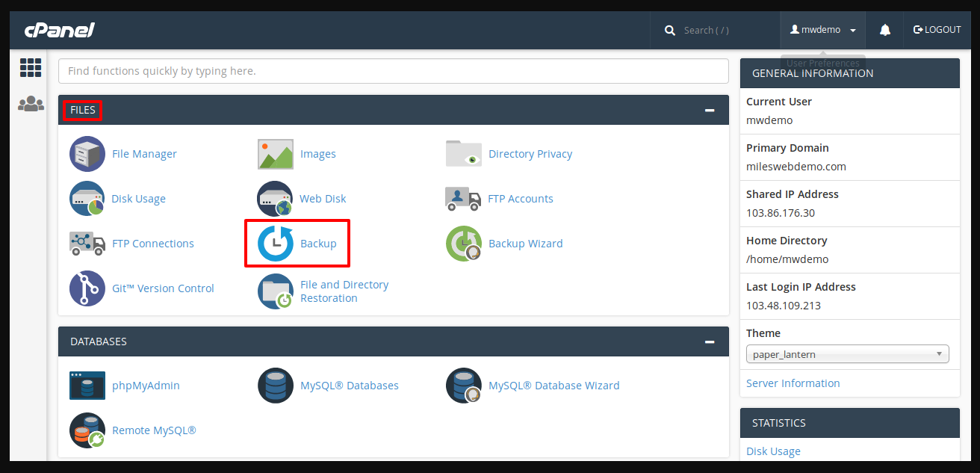The width and height of the screenshot is (980, 473).
Task: Open the Server Information link
Action: click(793, 383)
